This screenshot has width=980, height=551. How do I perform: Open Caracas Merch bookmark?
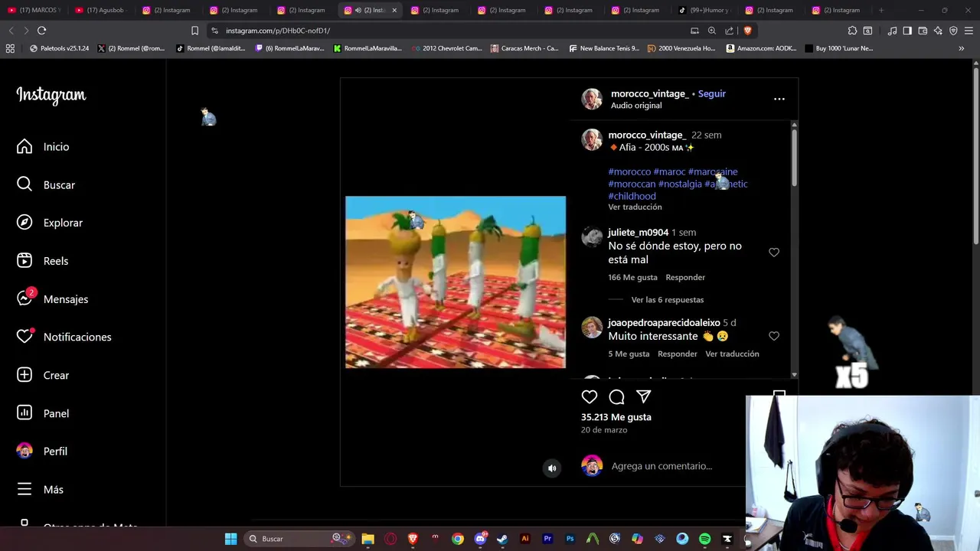524,48
